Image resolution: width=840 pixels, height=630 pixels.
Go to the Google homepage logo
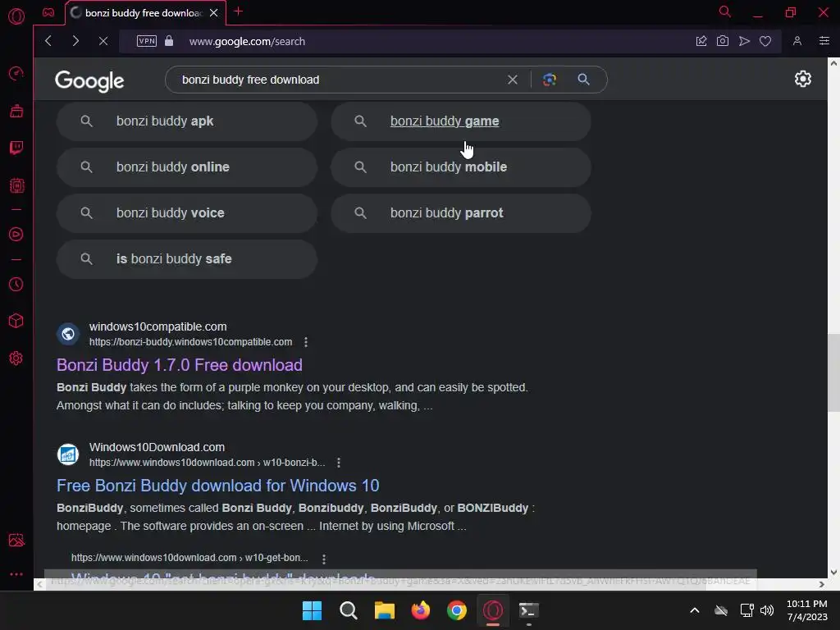click(89, 81)
